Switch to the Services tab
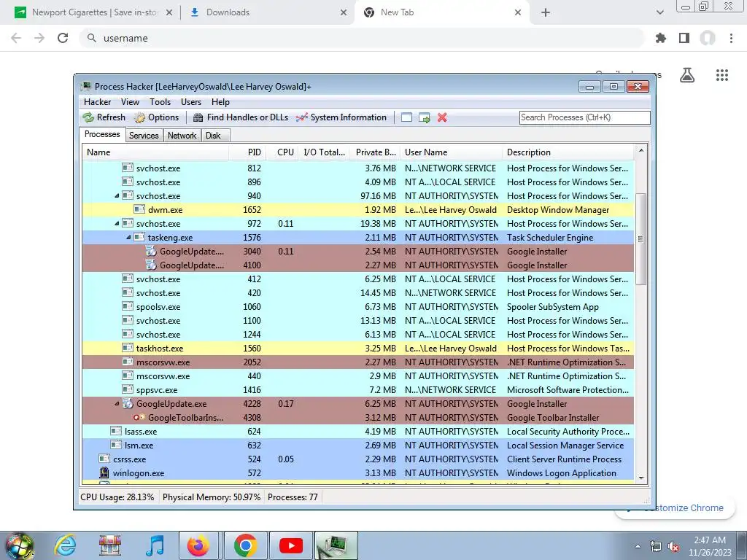 144,135
